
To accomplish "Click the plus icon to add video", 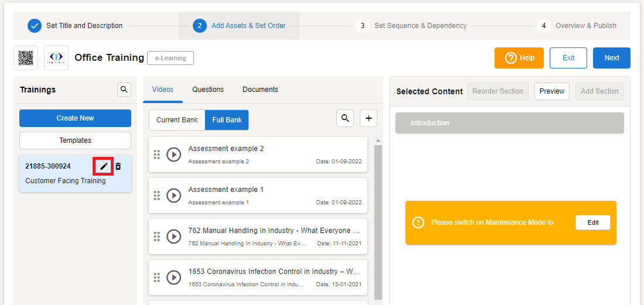I will [x=369, y=118].
